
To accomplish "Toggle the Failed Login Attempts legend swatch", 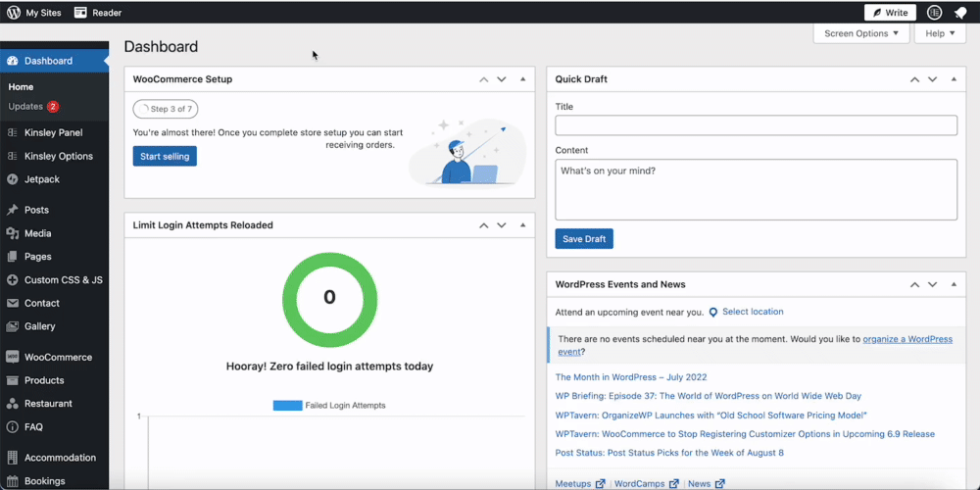I will click(x=287, y=405).
